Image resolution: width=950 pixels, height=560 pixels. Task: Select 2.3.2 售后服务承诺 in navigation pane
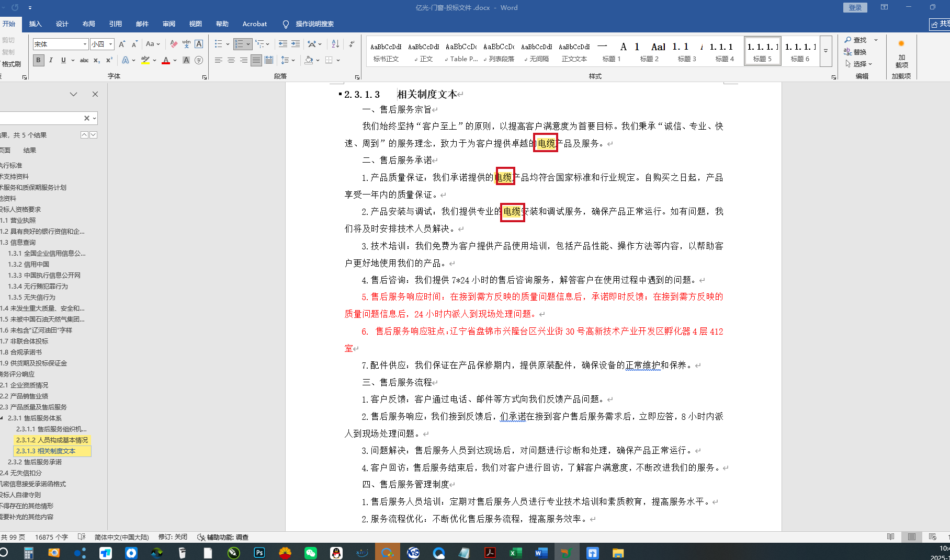point(35,462)
